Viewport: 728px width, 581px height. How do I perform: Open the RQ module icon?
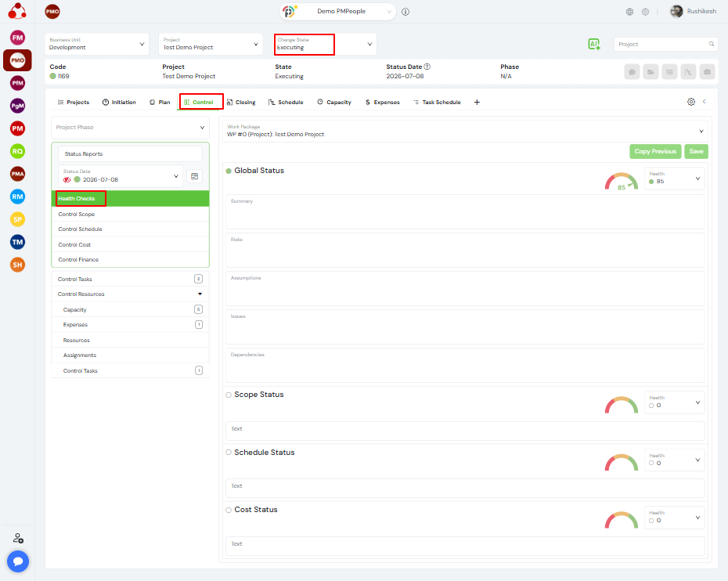coord(18,151)
